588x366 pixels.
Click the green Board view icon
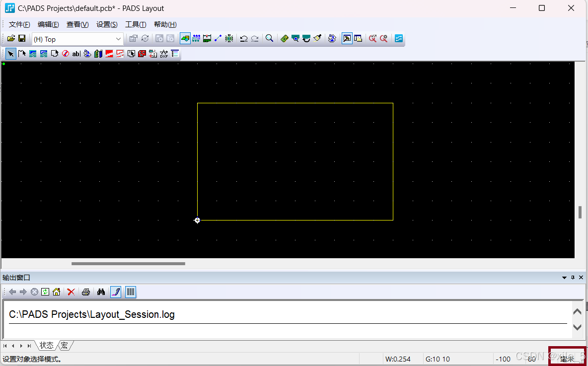point(284,38)
